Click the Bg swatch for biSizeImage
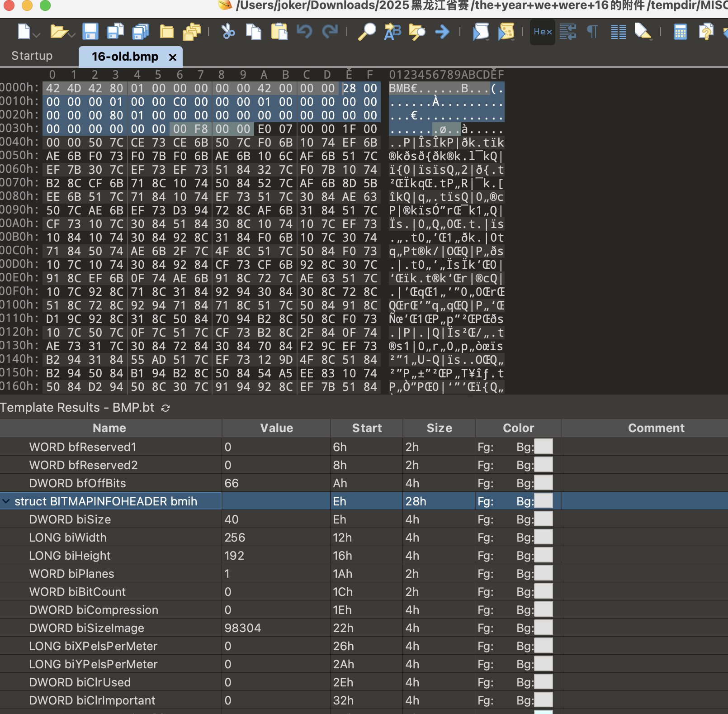728x714 pixels. pyautogui.click(x=544, y=628)
